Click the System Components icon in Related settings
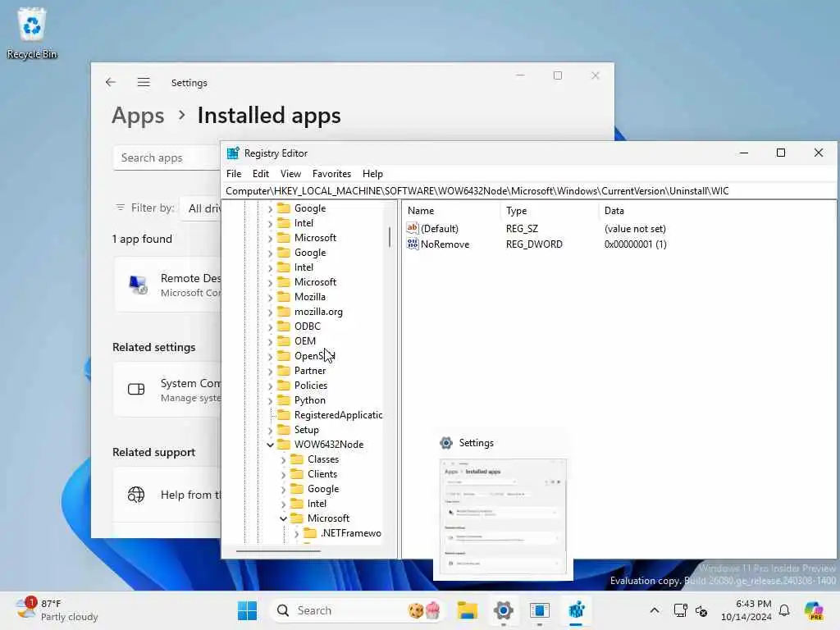The width and height of the screenshot is (840, 630). (136, 389)
